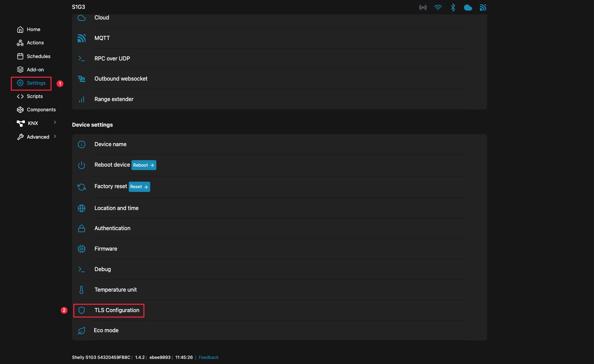Click the Bluetooth status icon in header
This screenshot has height=364, width=594.
click(x=453, y=8)
